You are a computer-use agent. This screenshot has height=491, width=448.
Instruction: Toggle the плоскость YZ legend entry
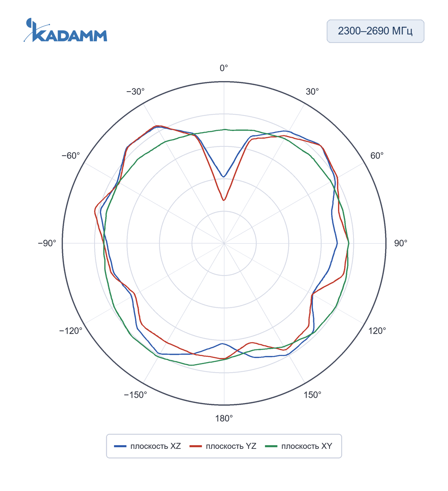(x=223, y=446)
